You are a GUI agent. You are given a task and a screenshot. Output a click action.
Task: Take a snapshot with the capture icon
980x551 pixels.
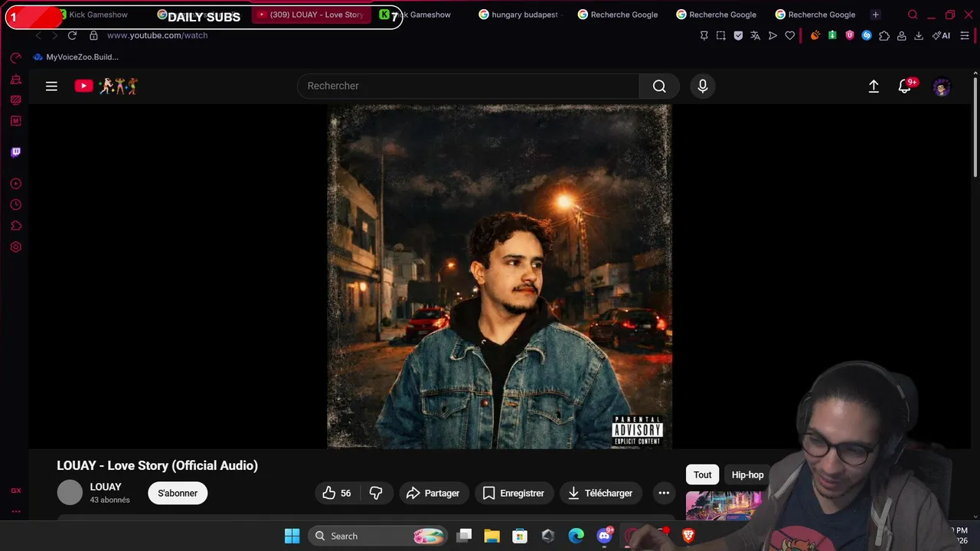click(x=721, y=35)
